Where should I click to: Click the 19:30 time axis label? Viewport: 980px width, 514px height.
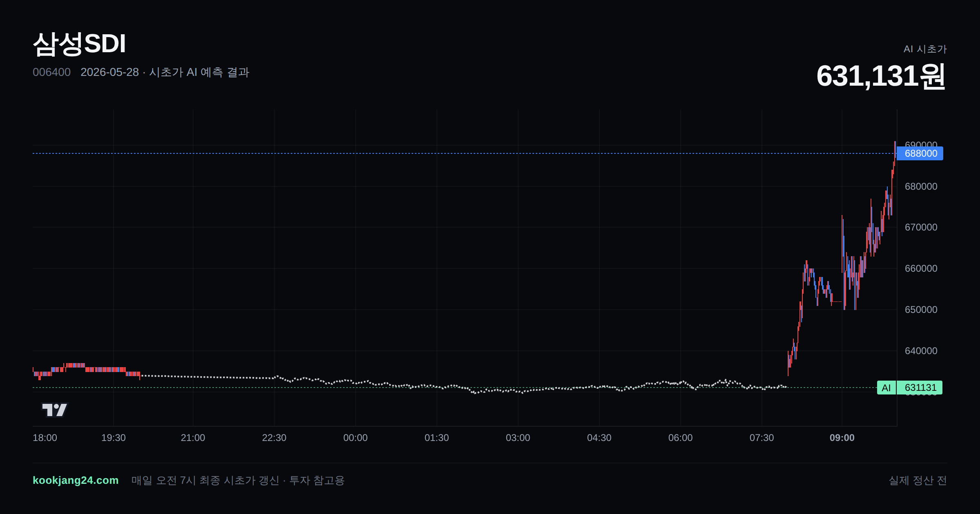tap(114, 438)
